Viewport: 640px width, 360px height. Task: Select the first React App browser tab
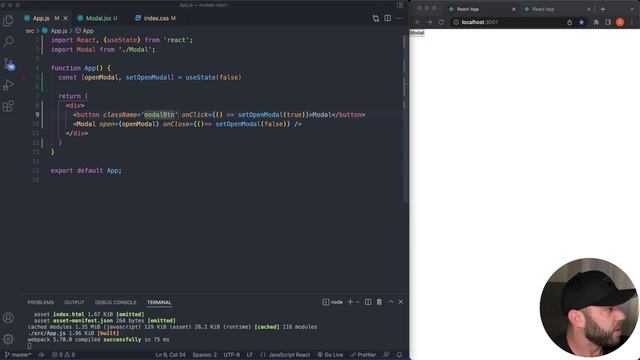tap(481, 9)
